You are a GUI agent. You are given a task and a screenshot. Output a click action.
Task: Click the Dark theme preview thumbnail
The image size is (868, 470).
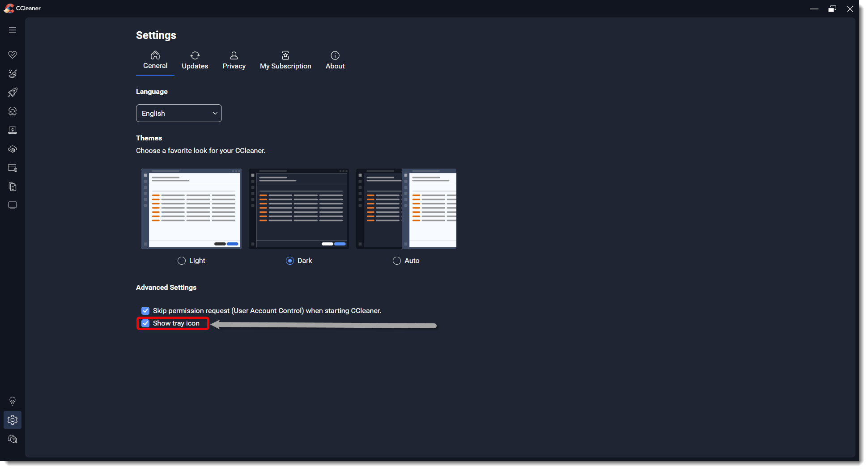pos(299,208)
